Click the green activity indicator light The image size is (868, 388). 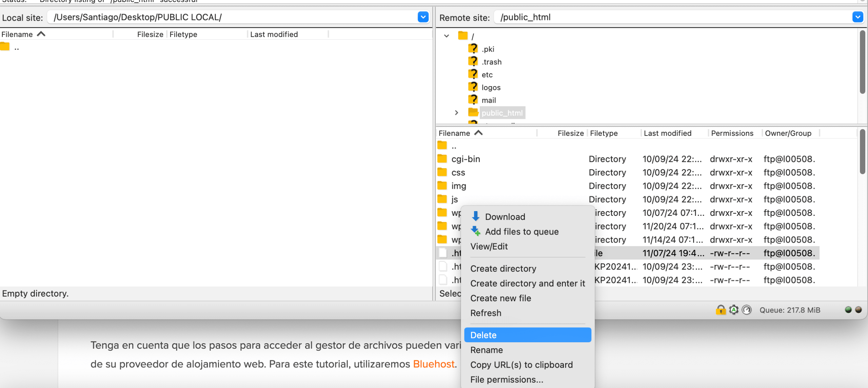point(848,309)
